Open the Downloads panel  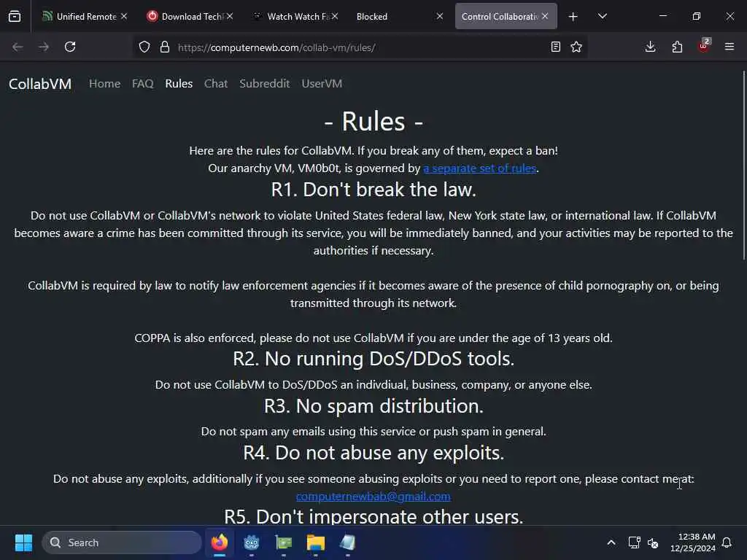tap(650, 47)
